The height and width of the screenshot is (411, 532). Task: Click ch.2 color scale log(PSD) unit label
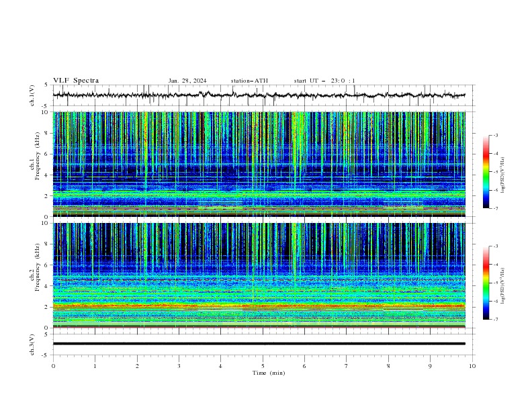pos(502,286)
